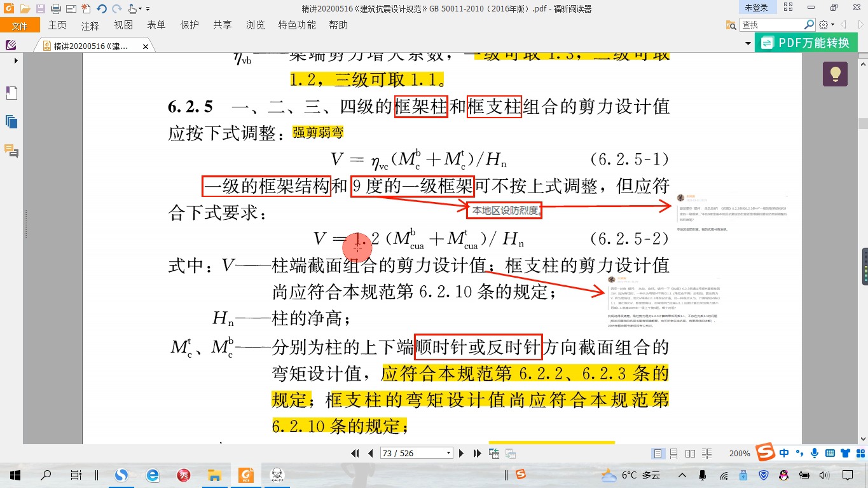Toggle single page view in the status bar
868x488 pixels.
coord(658,452)
